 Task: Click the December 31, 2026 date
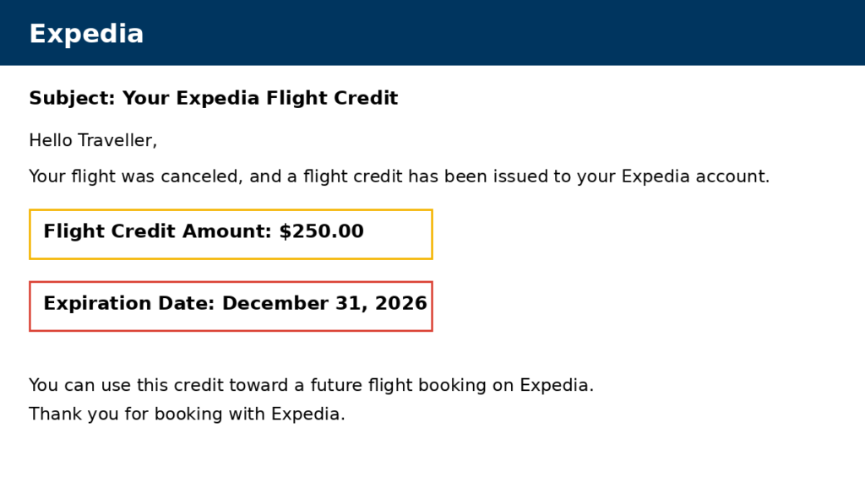pyautogui.click(x=324, y=303)
